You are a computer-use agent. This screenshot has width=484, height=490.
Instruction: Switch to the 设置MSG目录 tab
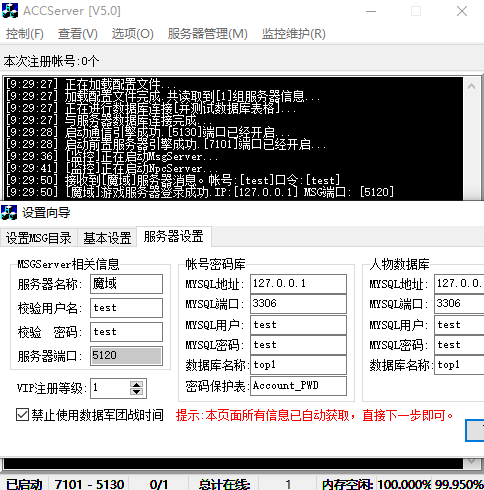coord(39,238)
